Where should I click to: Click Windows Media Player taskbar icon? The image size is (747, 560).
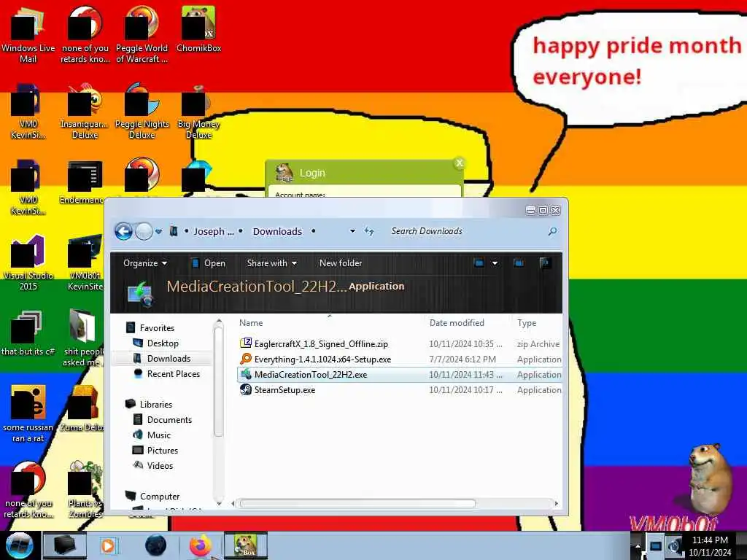point(108,546)
